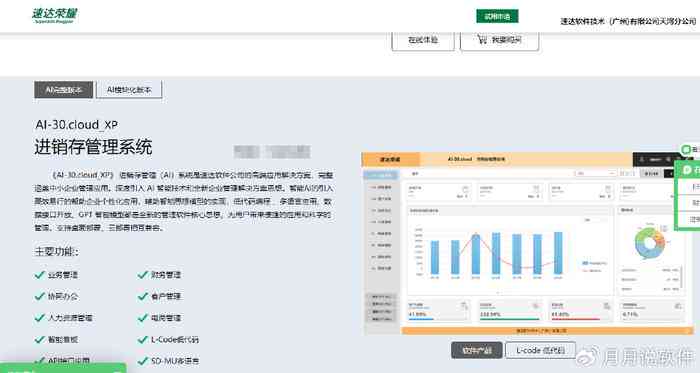The height and width of the screenshot is (373, 700).
Task: Click the 电商管理 feature item
Action: click(x=159, y=318)
